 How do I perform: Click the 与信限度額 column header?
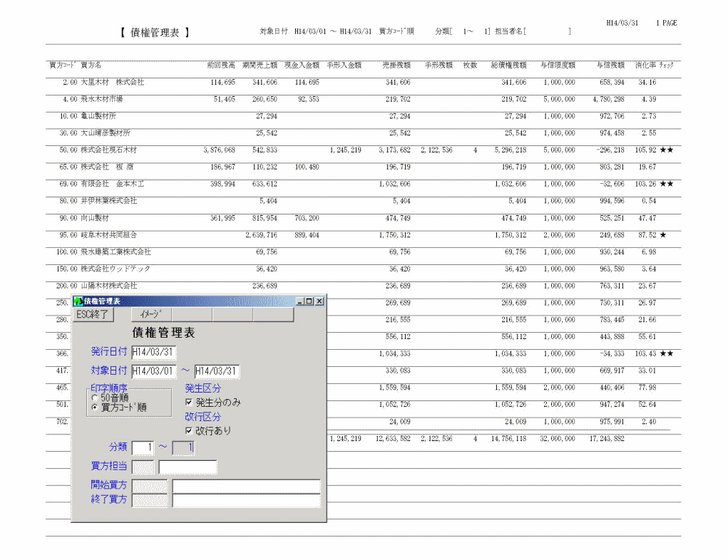pos(558,66)
